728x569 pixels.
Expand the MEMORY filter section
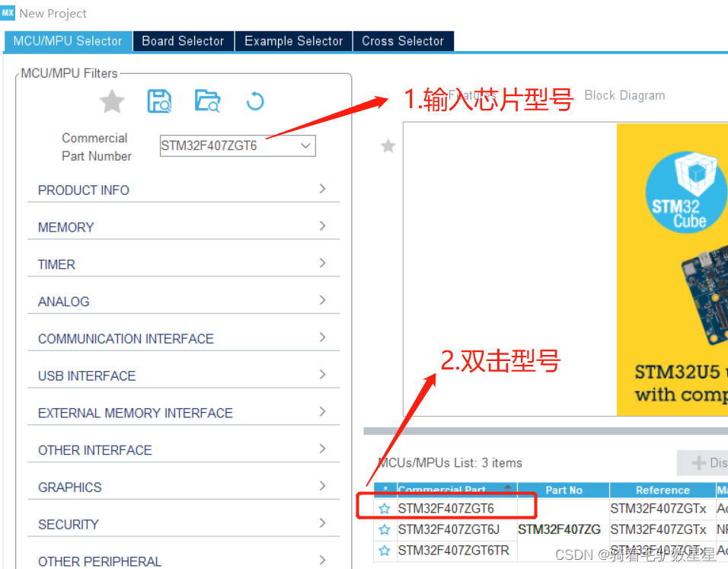click(184, 227)
